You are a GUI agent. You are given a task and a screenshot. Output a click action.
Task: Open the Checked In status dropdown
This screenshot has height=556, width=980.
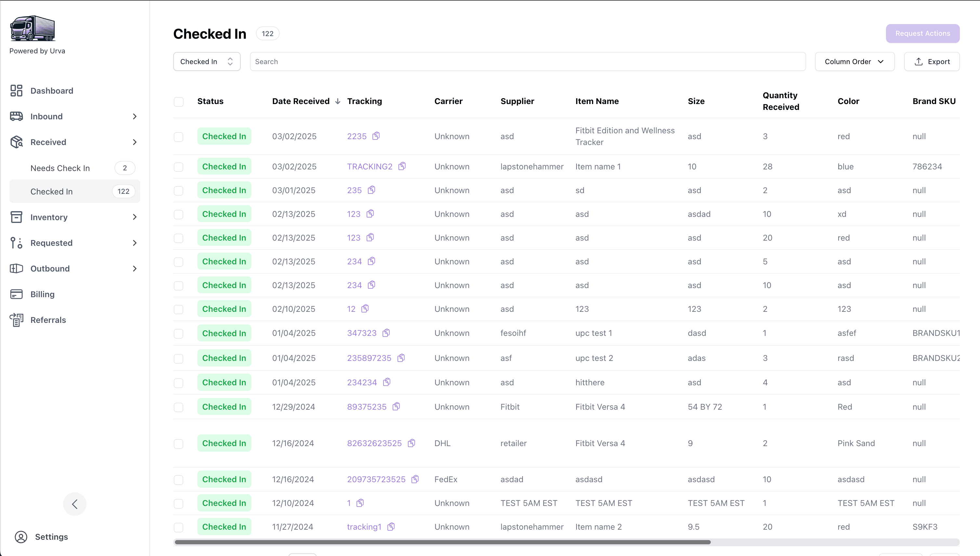point(206,61)
